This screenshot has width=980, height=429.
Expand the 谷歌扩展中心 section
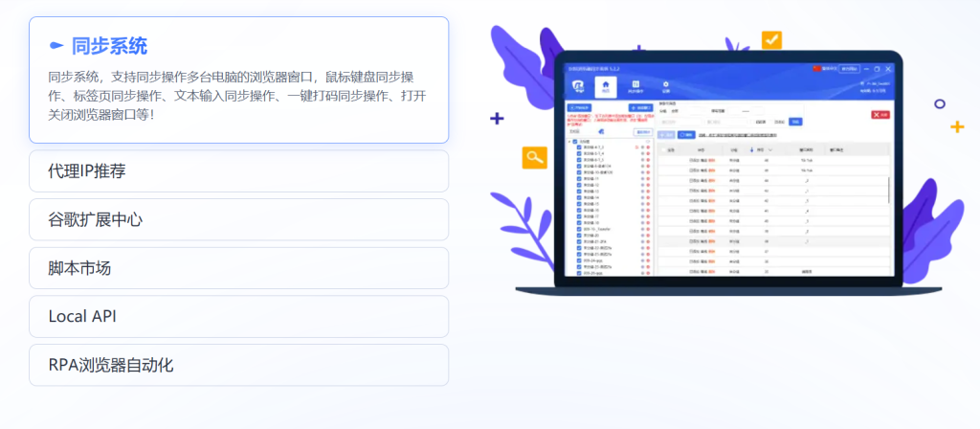point(238,219)
